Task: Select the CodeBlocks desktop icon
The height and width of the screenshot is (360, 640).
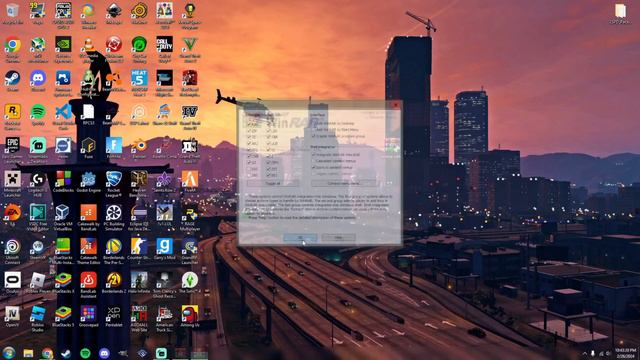Action: coord(63,182)
